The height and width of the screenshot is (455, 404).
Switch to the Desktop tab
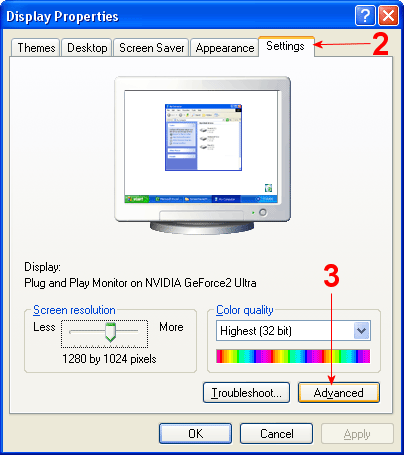click(x=87, y=48)
